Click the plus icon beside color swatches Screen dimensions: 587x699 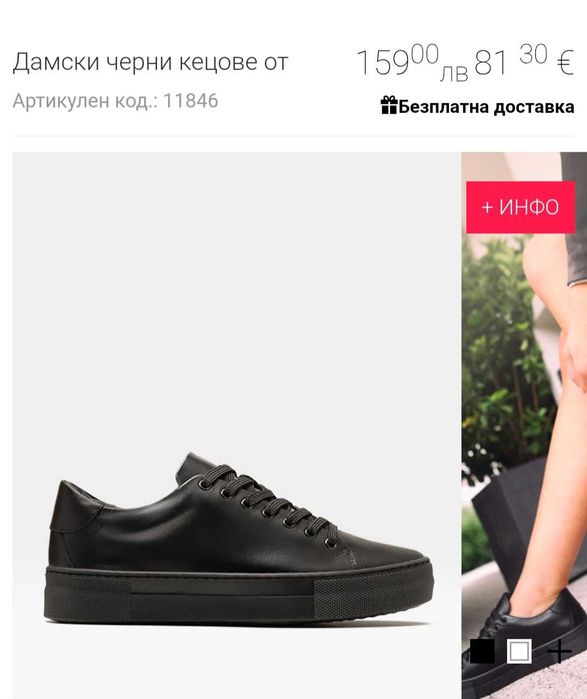[559, 651]
